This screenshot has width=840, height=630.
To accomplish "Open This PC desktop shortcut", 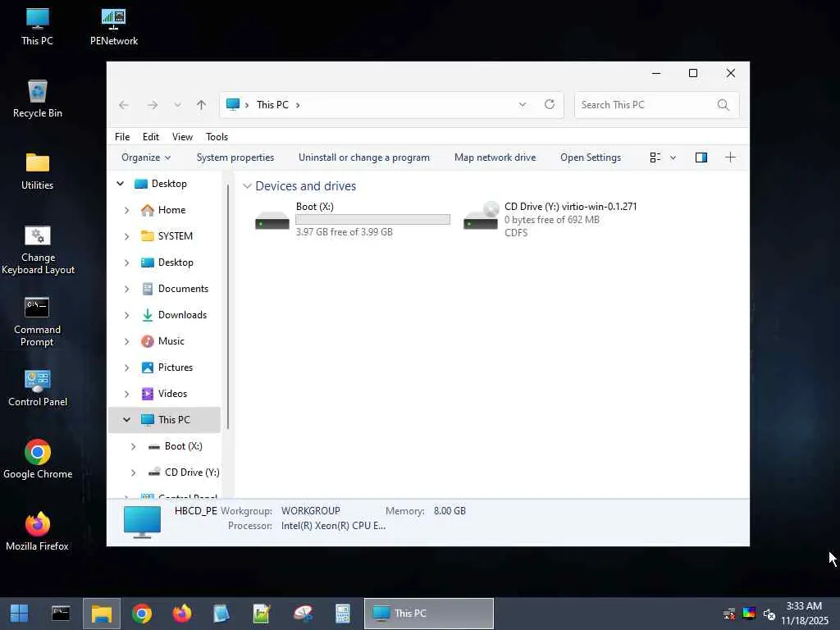I will pos(37,27).
